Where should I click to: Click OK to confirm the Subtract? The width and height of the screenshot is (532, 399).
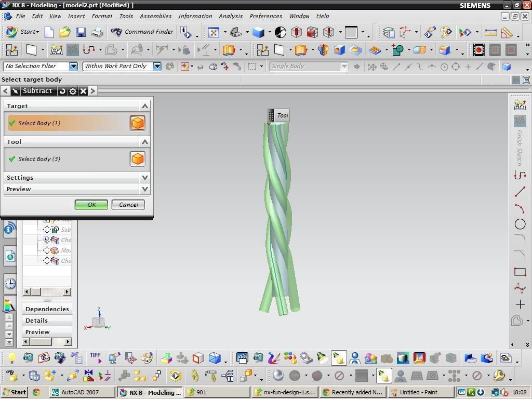click(91, 204)
